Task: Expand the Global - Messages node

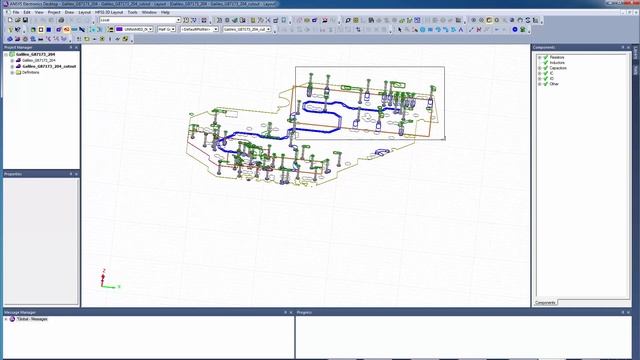Action: 6,319
